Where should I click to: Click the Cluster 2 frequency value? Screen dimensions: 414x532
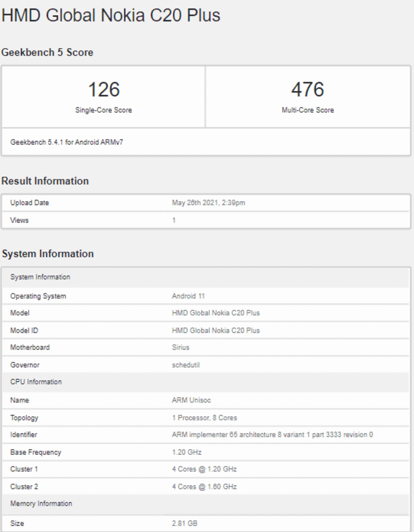pyautogui.click(x=204, y=487)
